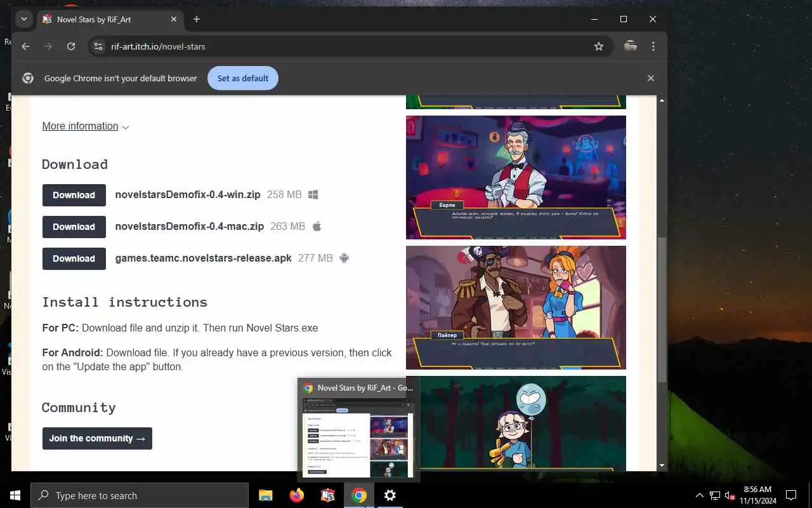The width and height of the screenshot is (812, 508).
Task: Close the Novel Stars browser tab
Action: pyautogui.click(x=174, y=19)
